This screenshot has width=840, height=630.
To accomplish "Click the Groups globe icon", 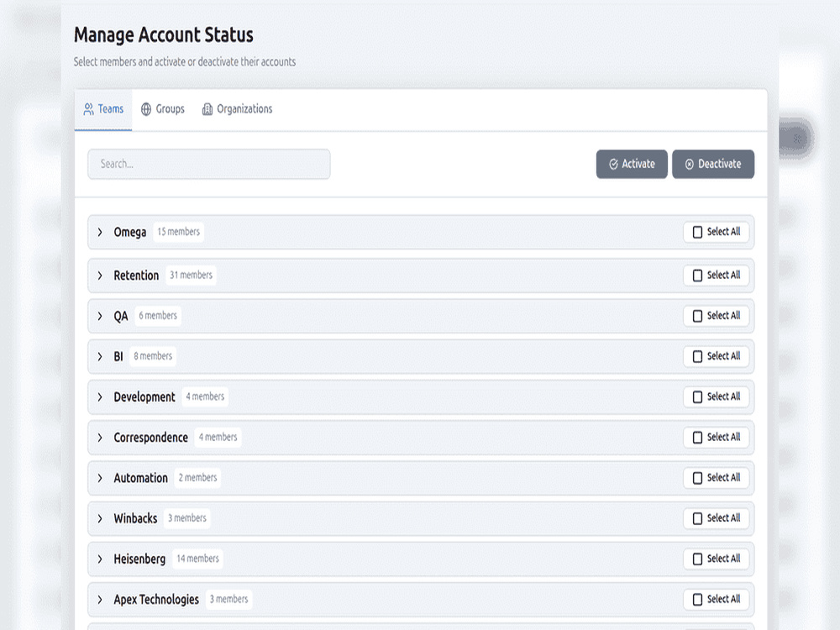I will coord(145,109).
